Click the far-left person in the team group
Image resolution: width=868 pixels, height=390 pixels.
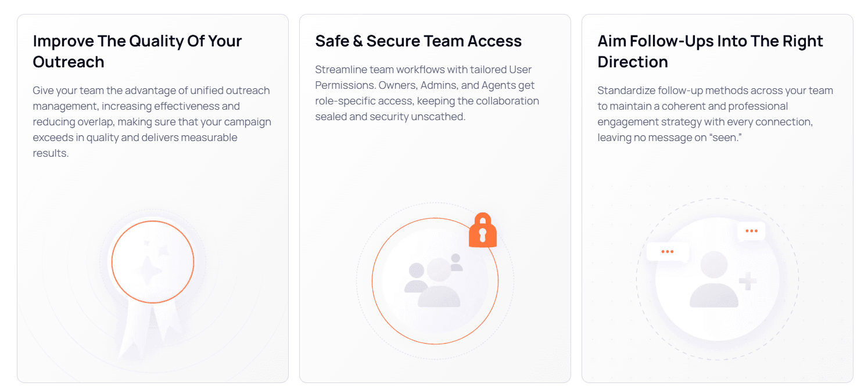click(416, 277)
